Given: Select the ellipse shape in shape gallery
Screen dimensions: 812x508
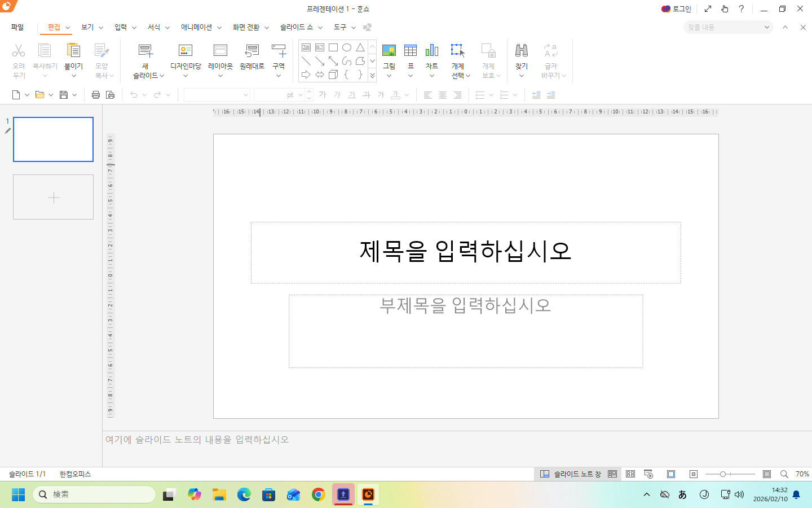Looking at the screenshot, I should (347, 47).
